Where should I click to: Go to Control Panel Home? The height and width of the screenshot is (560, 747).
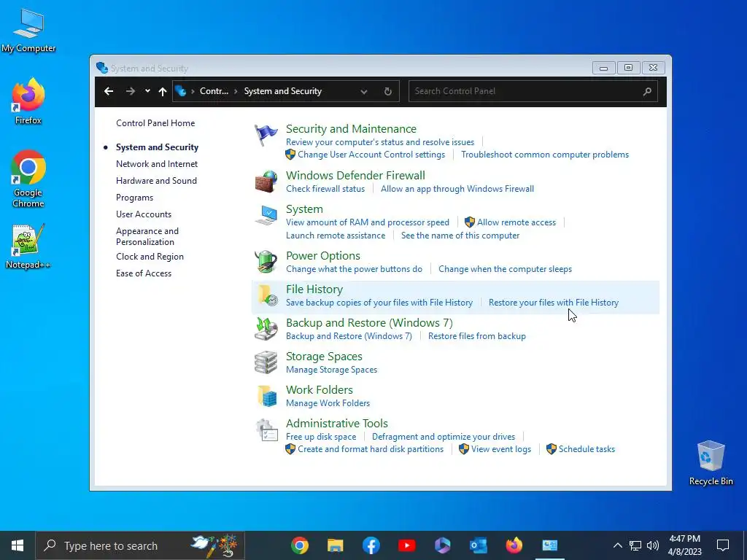point(155,123)
